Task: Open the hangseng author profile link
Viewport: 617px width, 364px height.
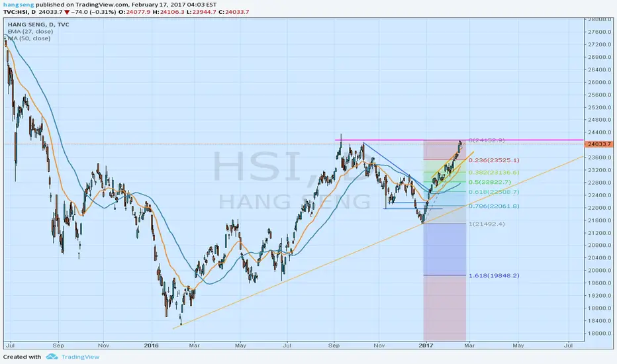Action: click(19, 5)
